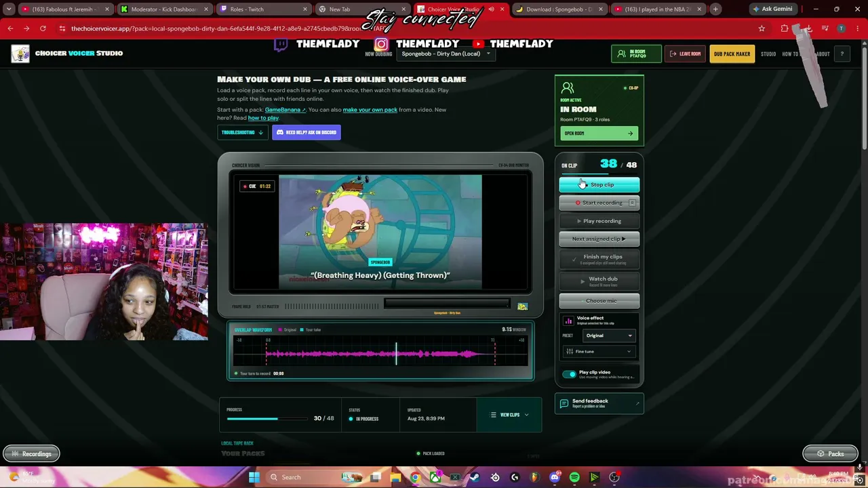Viewport: 868px width, 488px height.
Task: Click the R shortcut badge on Start recording
Action: click(632, 203)
